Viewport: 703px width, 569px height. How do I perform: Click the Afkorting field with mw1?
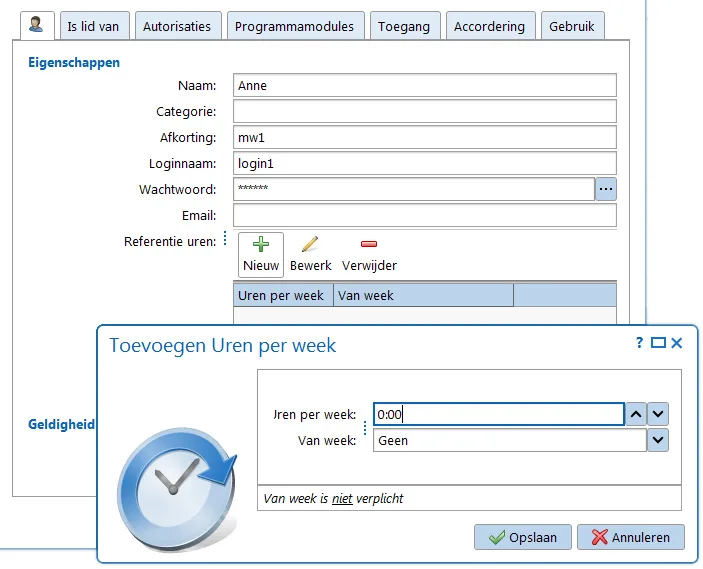tap(425, 137)
